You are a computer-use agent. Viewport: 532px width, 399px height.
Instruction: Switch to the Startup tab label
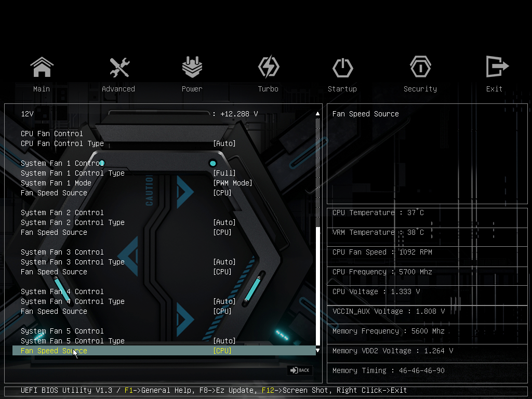click(342, 89)
